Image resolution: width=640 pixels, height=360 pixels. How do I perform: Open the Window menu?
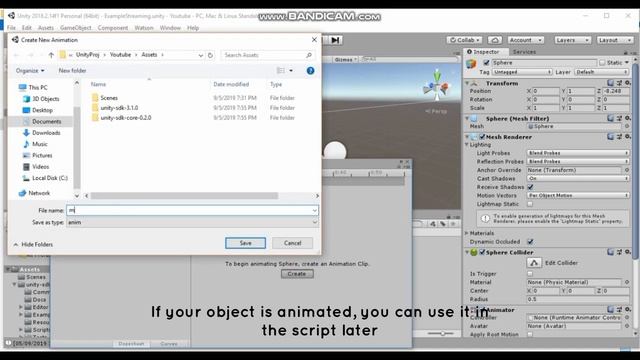coord(170,28)
